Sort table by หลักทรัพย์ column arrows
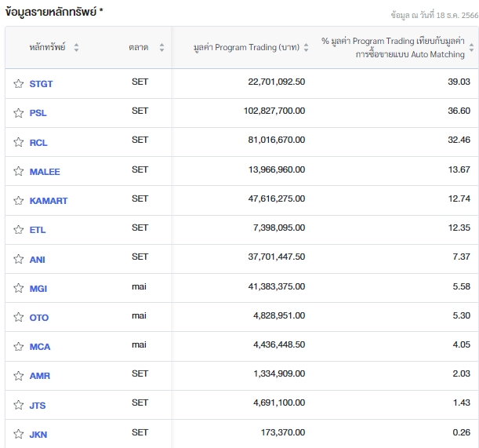The image size is (479, 448). click(x=76, y=47)
